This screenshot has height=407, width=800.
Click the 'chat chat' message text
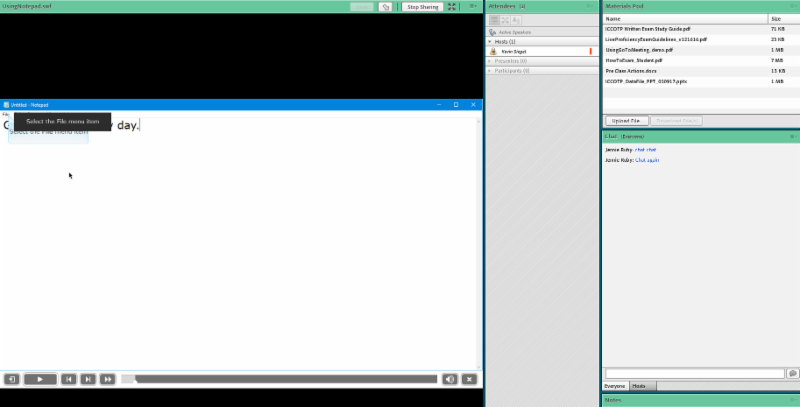pos(645,150)
